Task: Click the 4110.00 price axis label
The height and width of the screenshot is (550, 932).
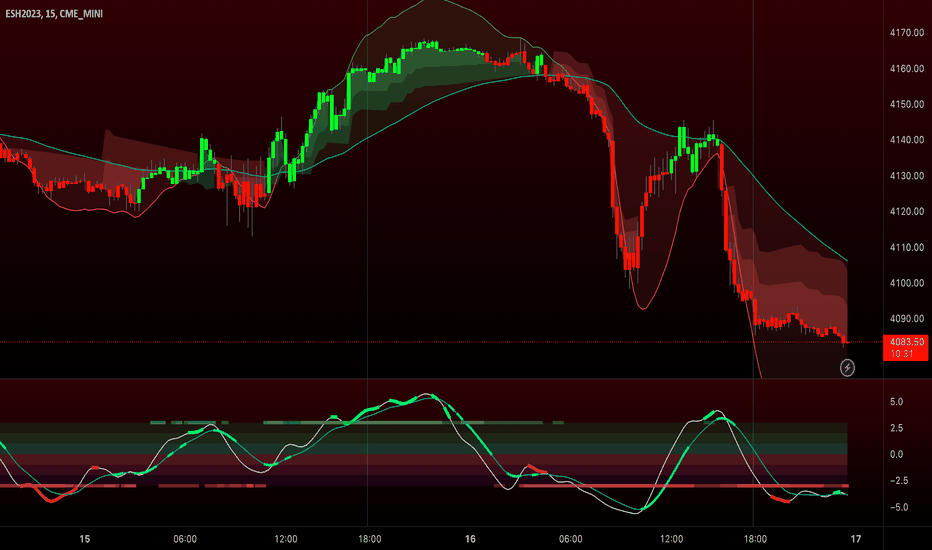Action: point(906,247)
